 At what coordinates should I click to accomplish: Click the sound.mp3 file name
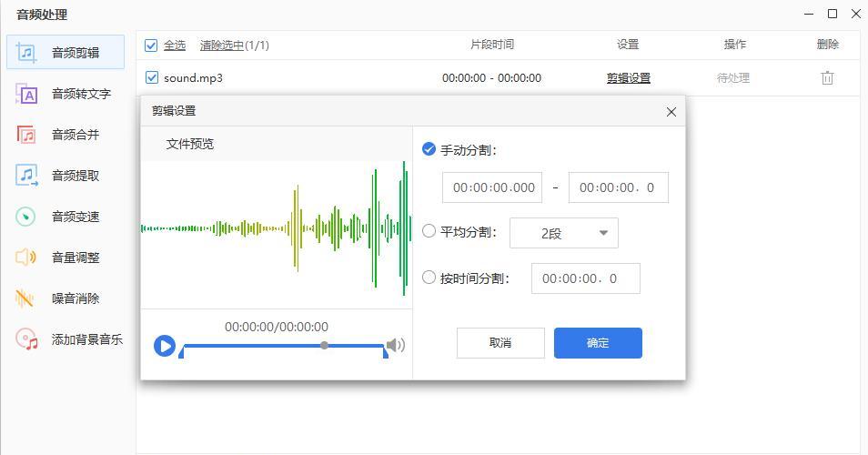(x=193, y=78)
